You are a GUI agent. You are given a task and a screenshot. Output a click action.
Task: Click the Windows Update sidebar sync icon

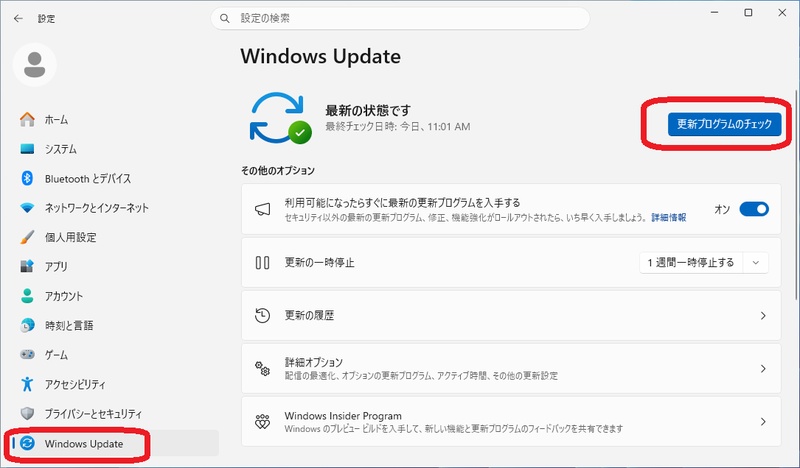(x=27, y=443)
